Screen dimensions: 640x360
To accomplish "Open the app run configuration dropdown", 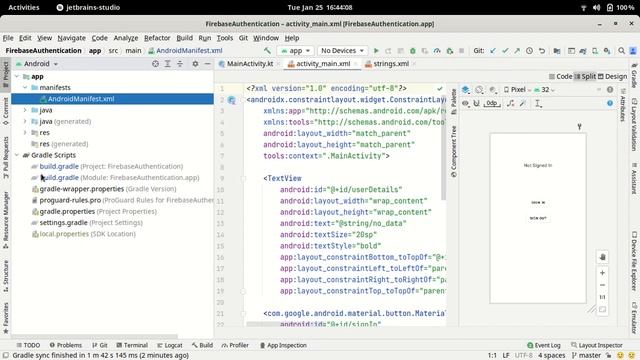I will (296, 51).
